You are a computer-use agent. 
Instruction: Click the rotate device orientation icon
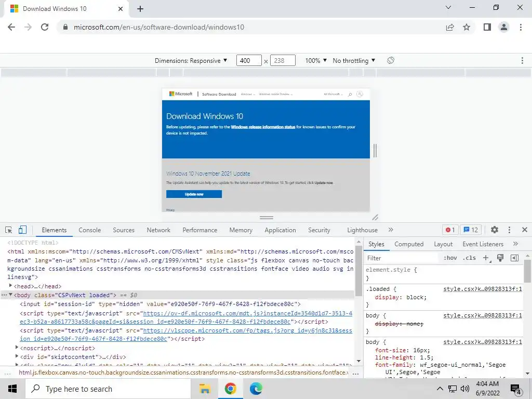391,60
